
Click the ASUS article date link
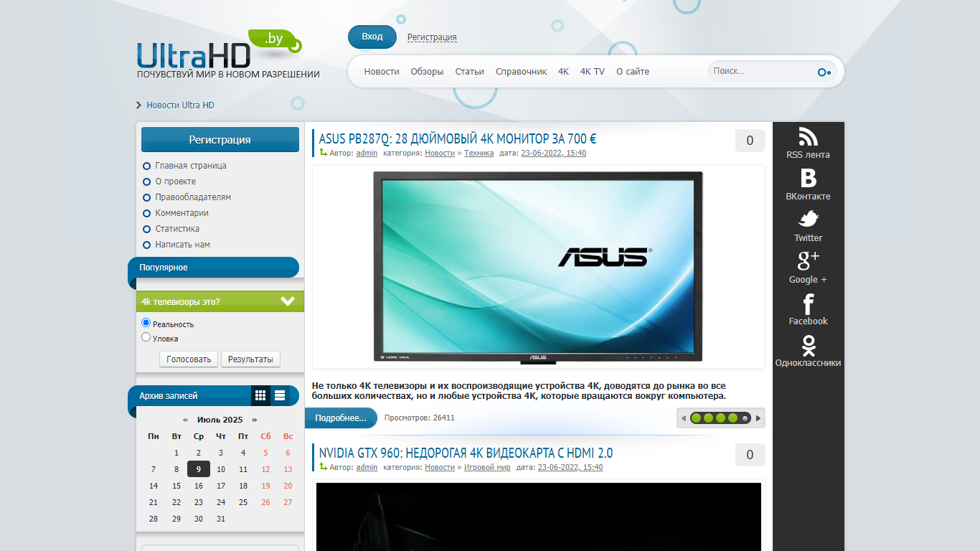coord(553,153)
